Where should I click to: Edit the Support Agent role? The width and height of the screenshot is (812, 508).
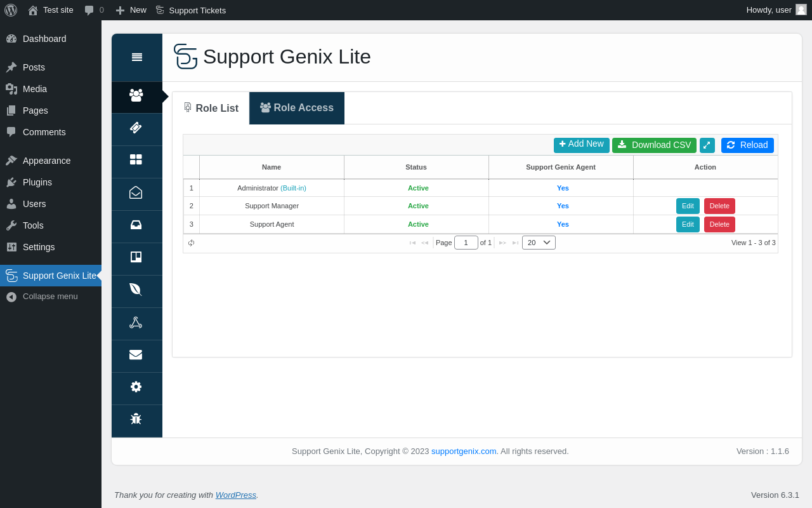click(x=688, y=225)
